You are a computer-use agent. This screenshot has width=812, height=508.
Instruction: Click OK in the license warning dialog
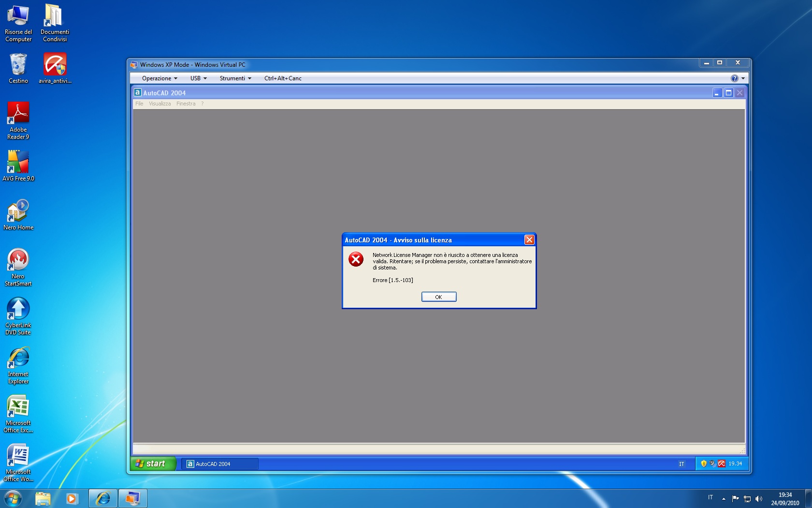438,297
